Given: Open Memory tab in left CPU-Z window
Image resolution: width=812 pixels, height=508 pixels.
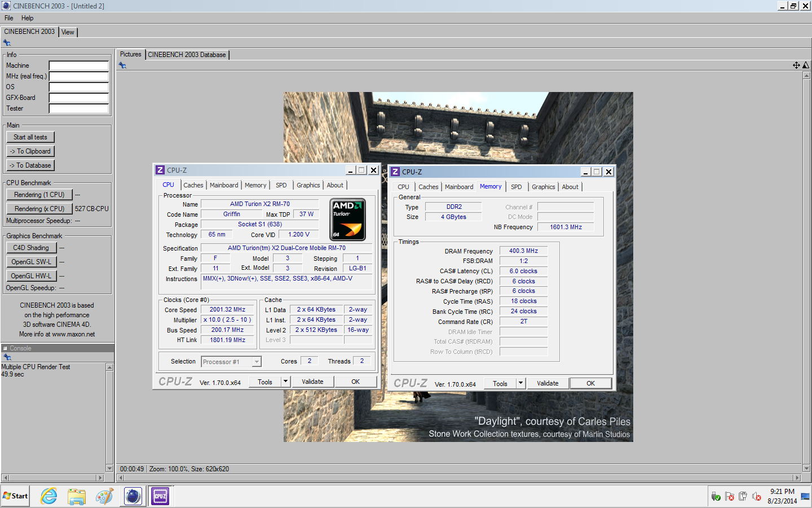Looking at the screenshot, I should click(x=255, y=185).
